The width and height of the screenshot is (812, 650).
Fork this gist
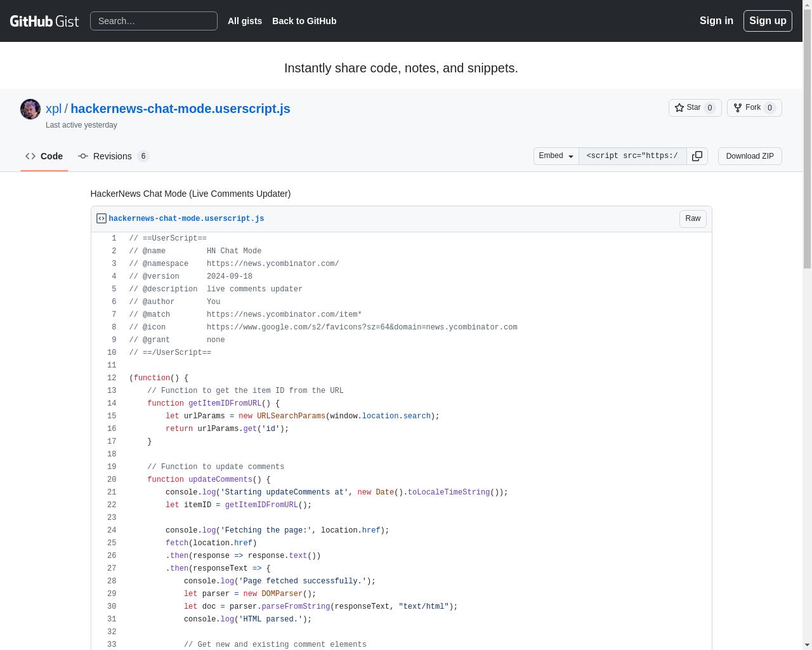point(754,108)
